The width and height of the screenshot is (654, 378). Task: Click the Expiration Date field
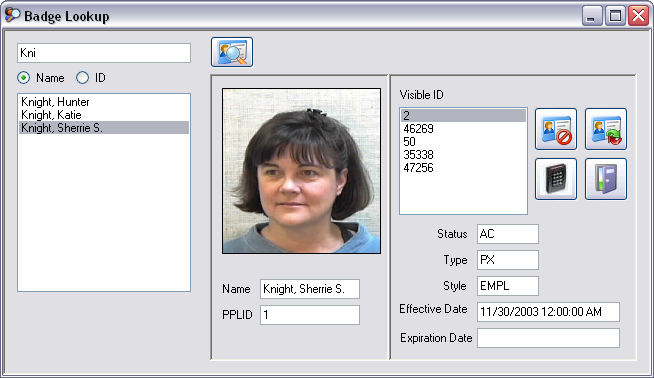pyautogui.click(x=548, y=338)
